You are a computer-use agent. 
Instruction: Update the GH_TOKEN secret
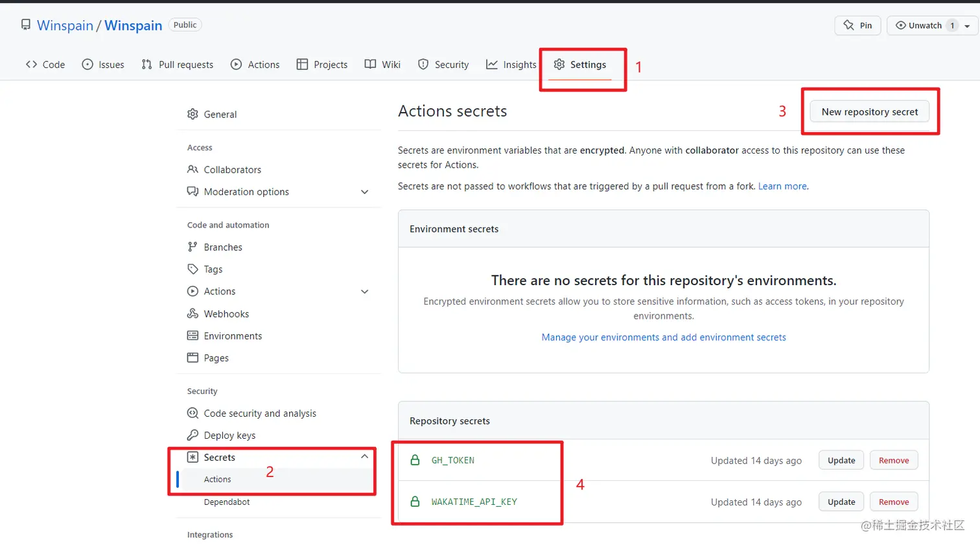click(x=841, y=460)
